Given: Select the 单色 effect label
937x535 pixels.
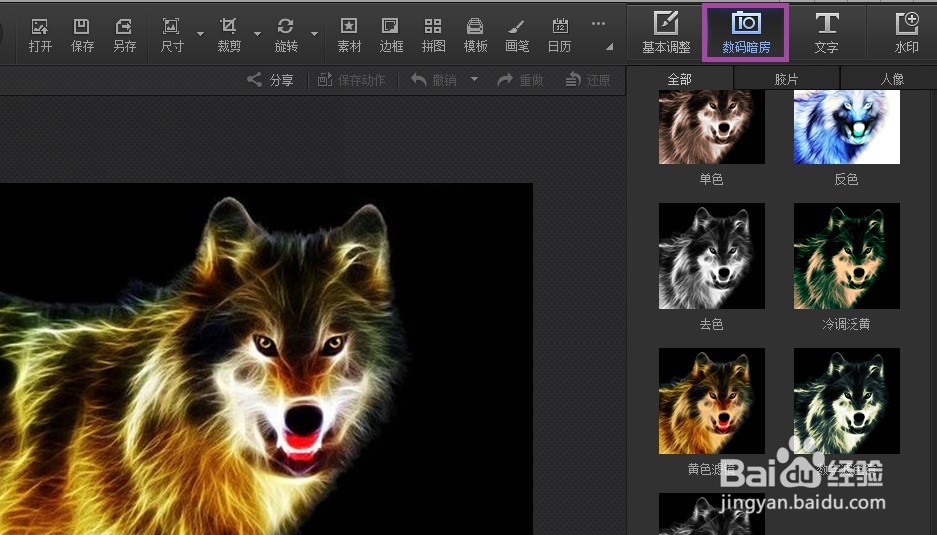Looking at the screenshot, I should point(711,179).
